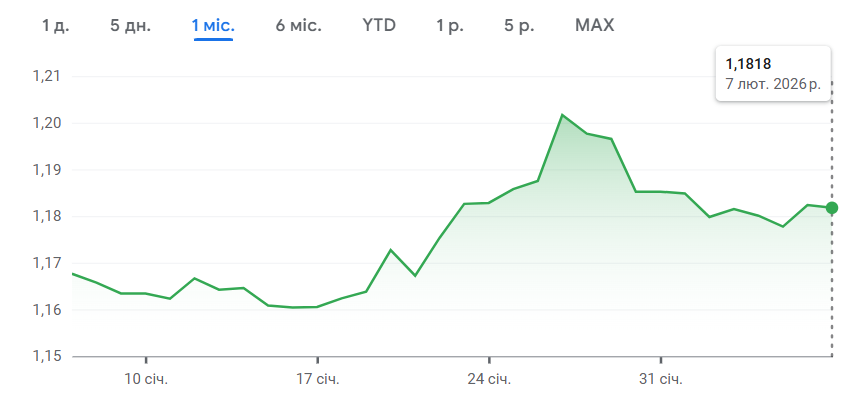866x402 pixels.
Task: Click the chart line's highest peak
Action: click(562, 115)
